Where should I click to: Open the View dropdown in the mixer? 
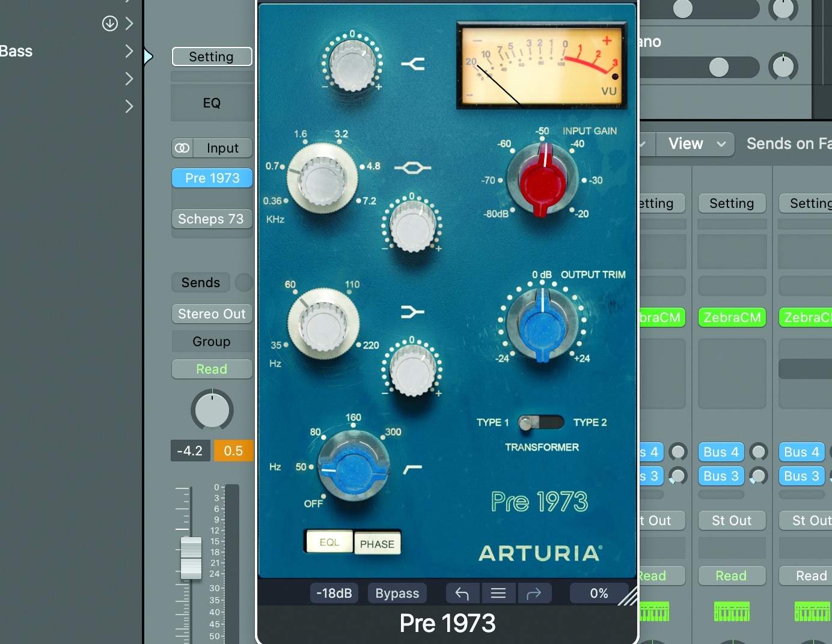pyautogui.click(x=696, y=144)
